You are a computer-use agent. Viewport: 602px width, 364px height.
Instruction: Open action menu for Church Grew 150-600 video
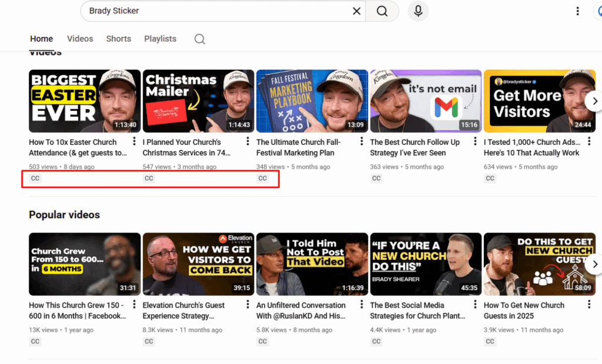pos(135,305)
